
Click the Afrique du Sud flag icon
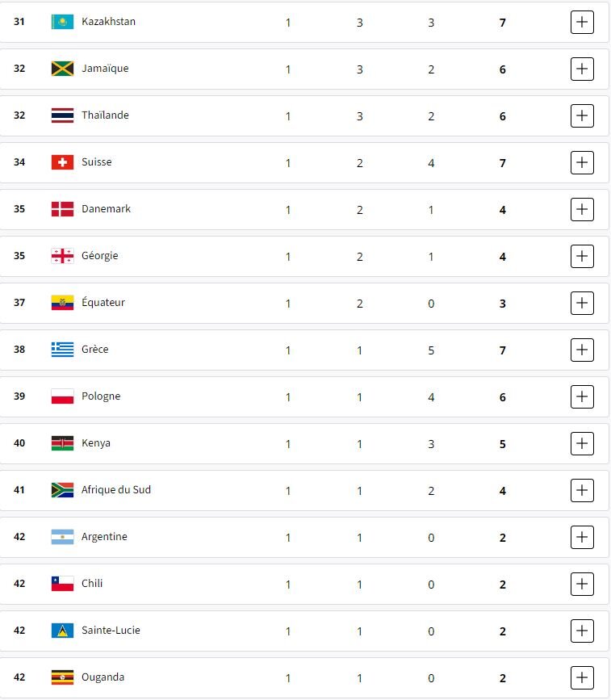62,490
